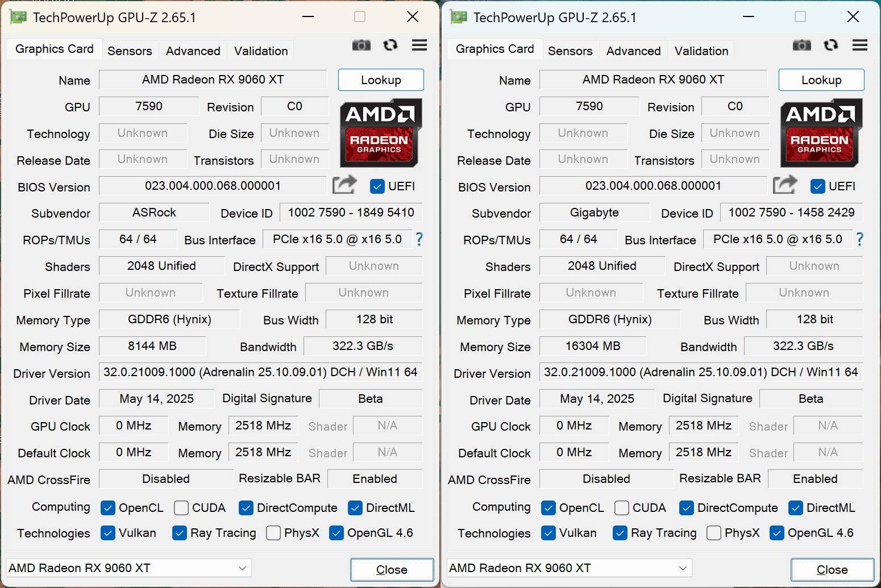The image size is (881, 588).
Task: Refresh GPU info in the ASRock window
Action: tap(390, 45)
